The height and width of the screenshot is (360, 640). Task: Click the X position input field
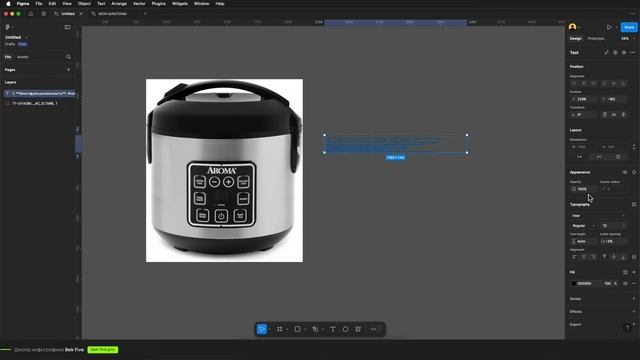[x=584, y=99]
